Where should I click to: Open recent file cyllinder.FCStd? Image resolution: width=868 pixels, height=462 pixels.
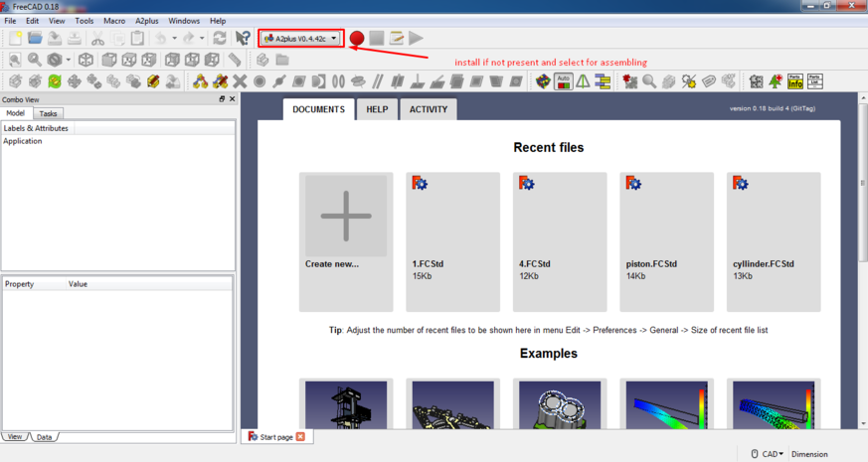[774, 241]
